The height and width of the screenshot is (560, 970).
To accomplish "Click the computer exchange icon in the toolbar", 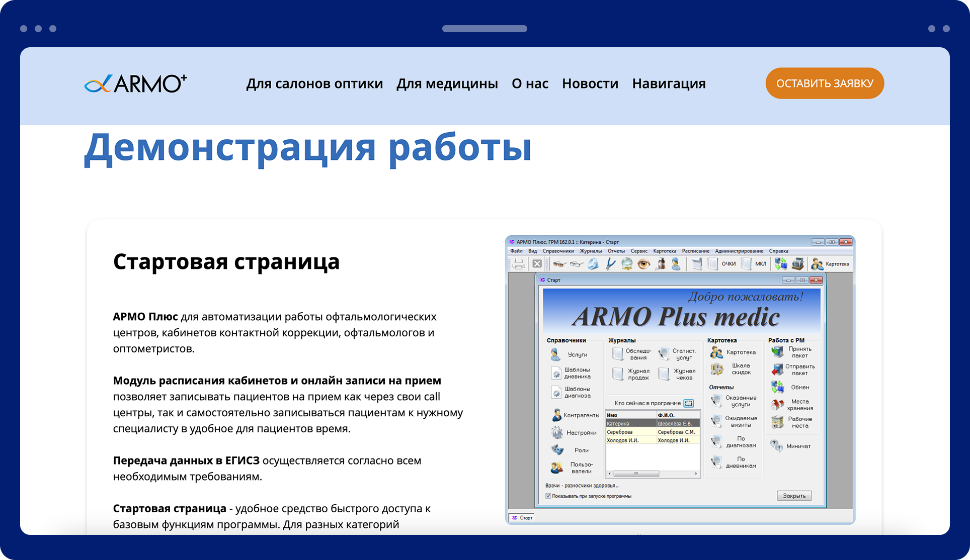I will (x=781, y=264).
